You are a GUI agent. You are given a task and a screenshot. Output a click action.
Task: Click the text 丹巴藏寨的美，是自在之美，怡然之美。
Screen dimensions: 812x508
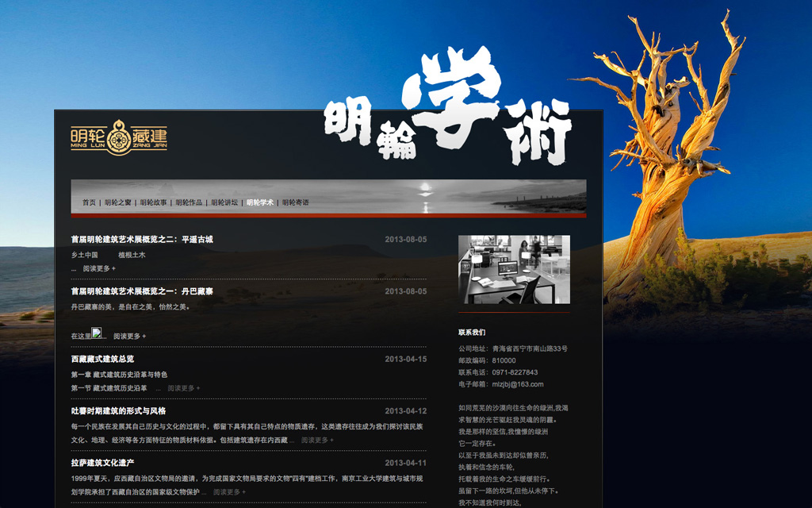[x=131, y=307]
